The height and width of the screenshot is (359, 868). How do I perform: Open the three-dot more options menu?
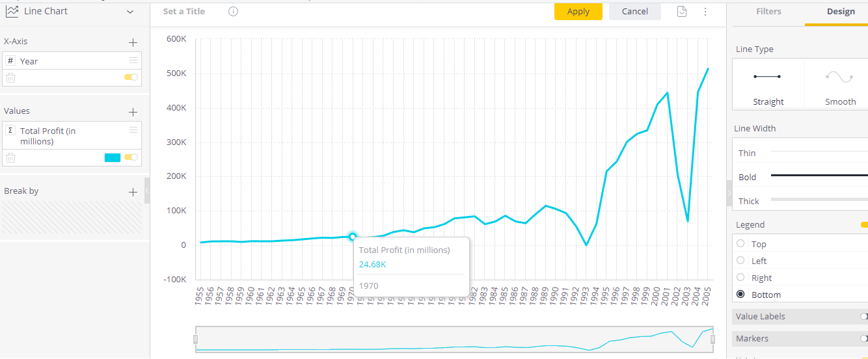pyautogui.click(x=705, y=12)
